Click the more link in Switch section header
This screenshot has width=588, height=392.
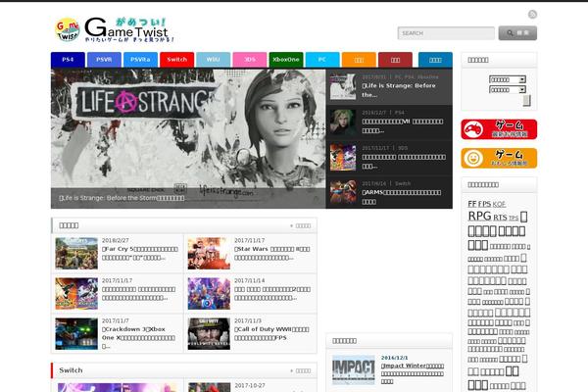pos(301,370)
